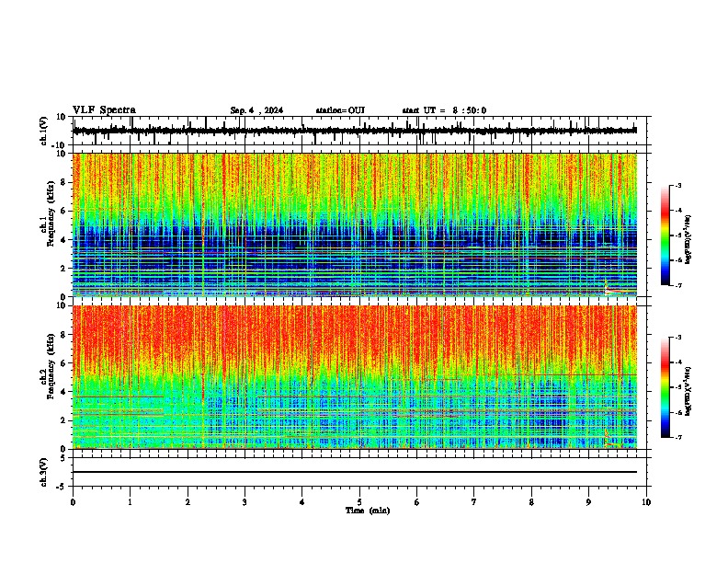Click the "4" tick on ch.1 frequency axis
Viewport: 728px width, 563px height.
[64, 240]
